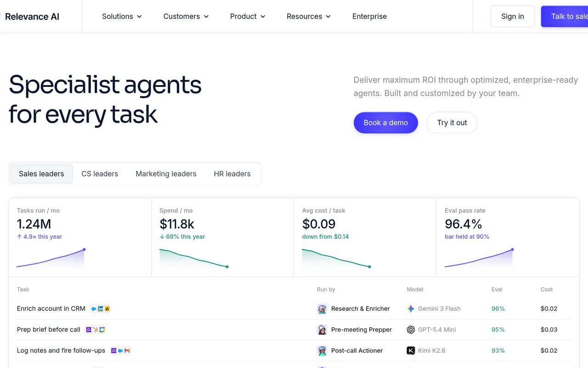Click the 'Post-call Actioner' agent name

(x=357, y=351)
